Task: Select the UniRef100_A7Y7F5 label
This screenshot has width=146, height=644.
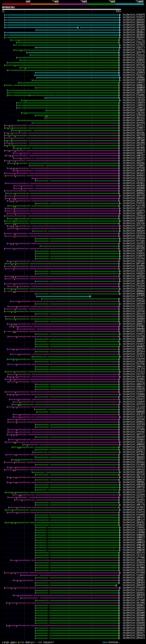Action: tap(134, 296)
